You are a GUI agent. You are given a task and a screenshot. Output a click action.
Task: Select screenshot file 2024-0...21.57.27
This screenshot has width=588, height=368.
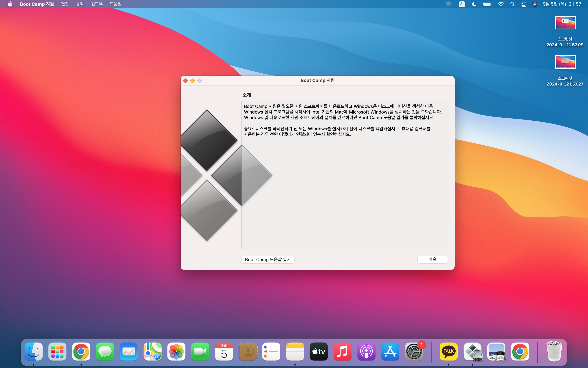(565, 71)
